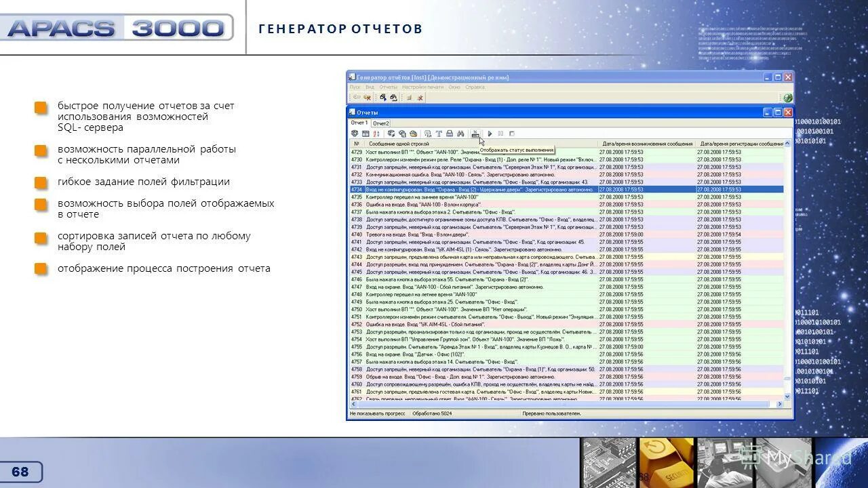
Task: Select row number 4730
Action: click(x=566, y=160)
